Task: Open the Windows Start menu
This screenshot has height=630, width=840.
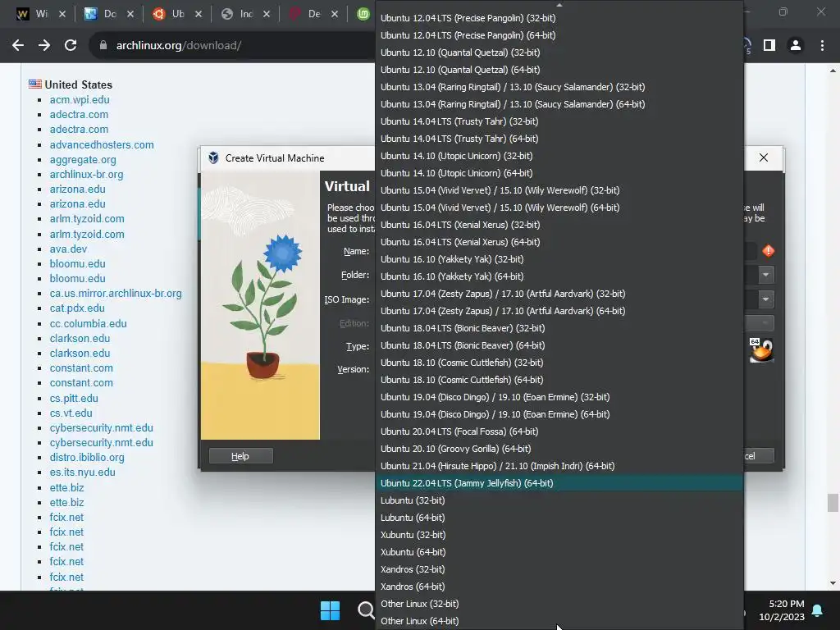Action: 330,610
